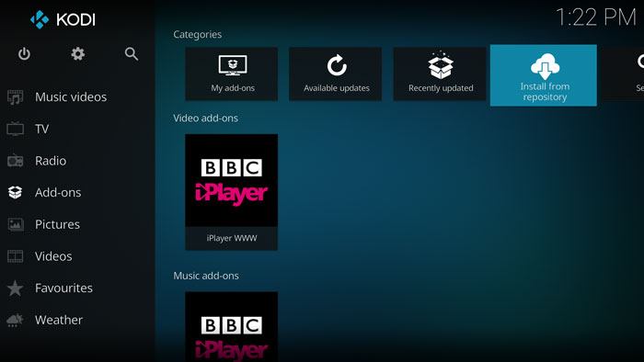The width and height of the screenshot is (644, 362).
Task: Open My add-ons category
Action: click(231, 74)
